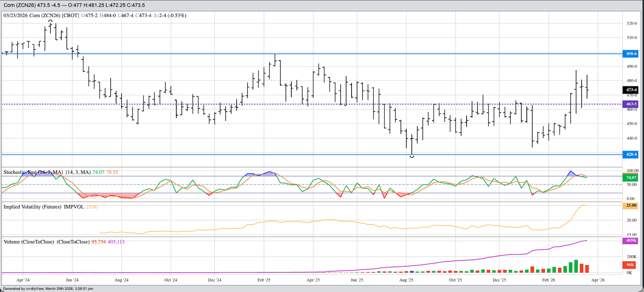Select the black 473-4 last price tag
This screenshot has height=292, width=644.
pyautogui.click(x=631, y=90)
